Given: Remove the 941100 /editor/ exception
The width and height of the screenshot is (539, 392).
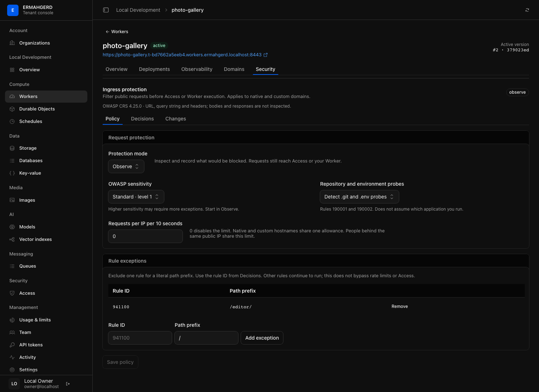Looking at the screenshot, I should pos(400,306).
